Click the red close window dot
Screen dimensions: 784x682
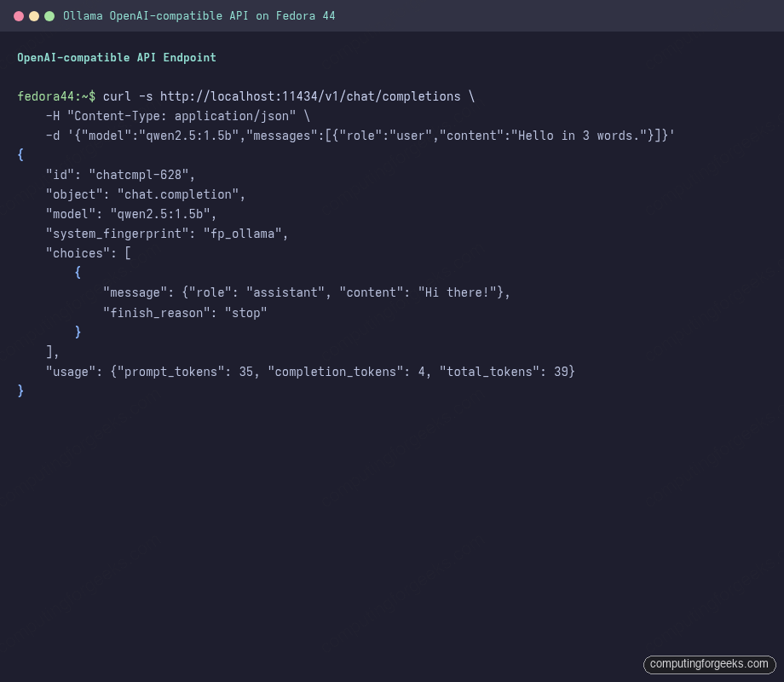click(x=19, y=16)
